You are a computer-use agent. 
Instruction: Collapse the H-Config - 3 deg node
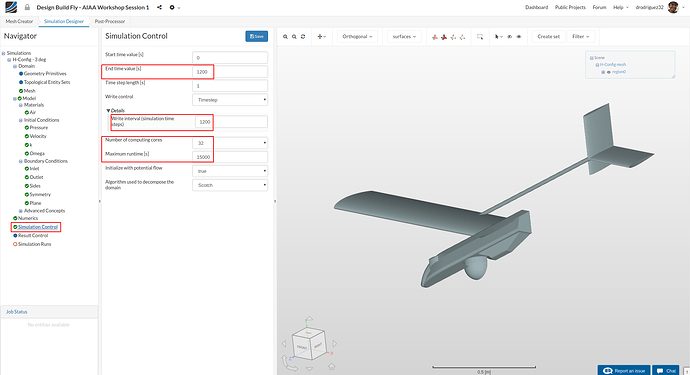click(x=9, y=60)
